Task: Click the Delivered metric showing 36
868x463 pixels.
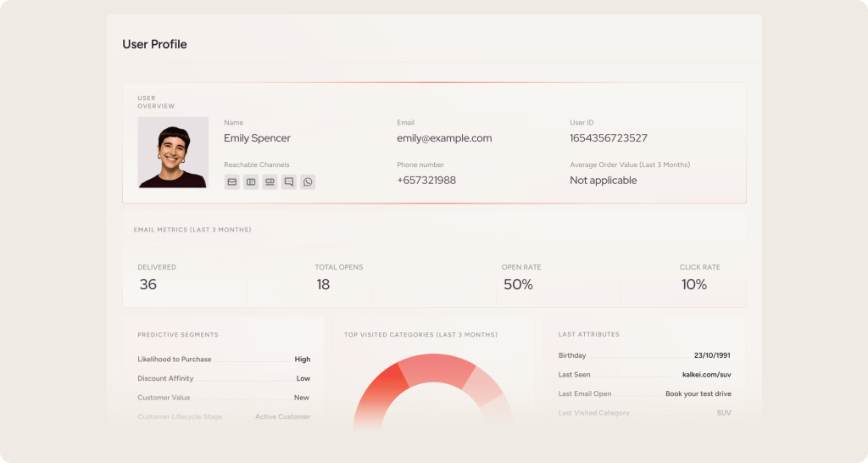Action: click(148, 285)
